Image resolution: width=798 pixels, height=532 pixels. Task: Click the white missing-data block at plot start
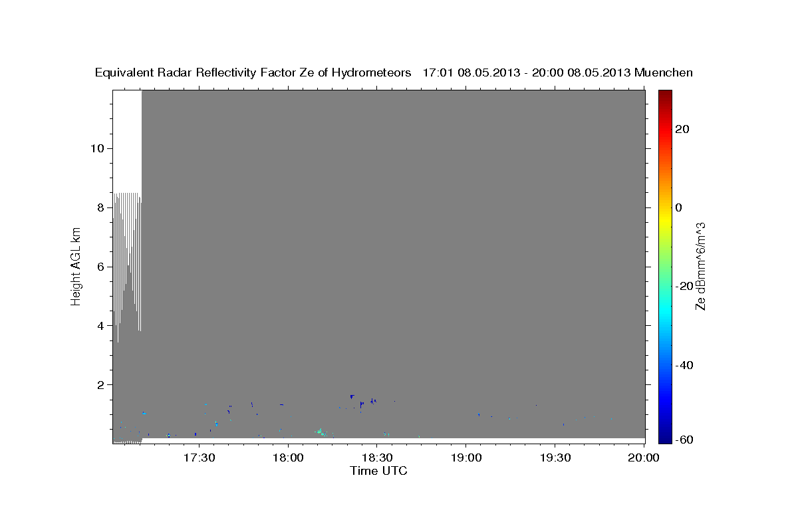point(127,141)
